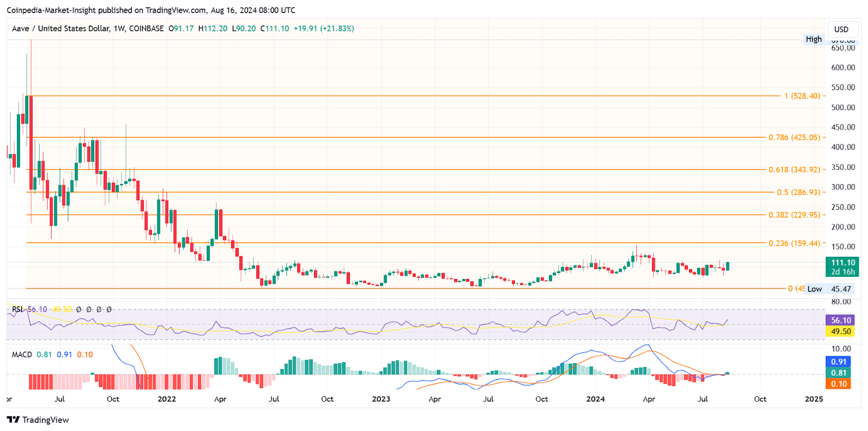Click the 300.00 price scale value
The width and height of the screenshot is (868, 431).
coord(843,187)
